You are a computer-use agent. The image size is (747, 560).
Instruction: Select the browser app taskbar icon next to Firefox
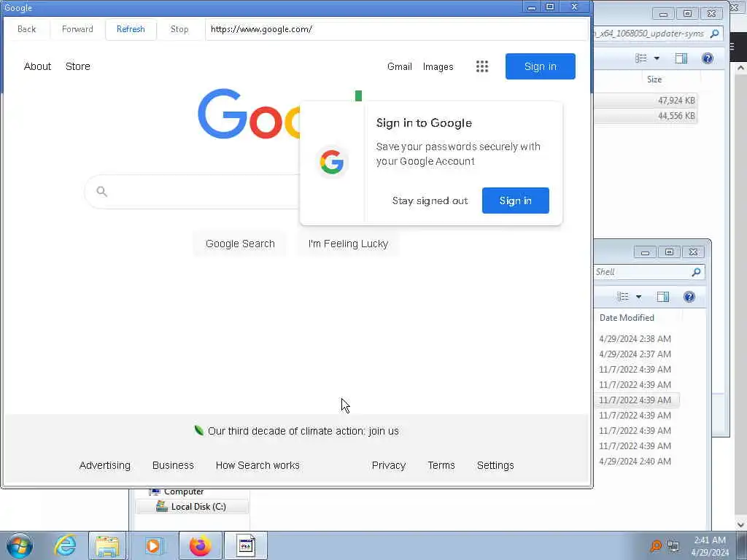click(x=246, y=545)
